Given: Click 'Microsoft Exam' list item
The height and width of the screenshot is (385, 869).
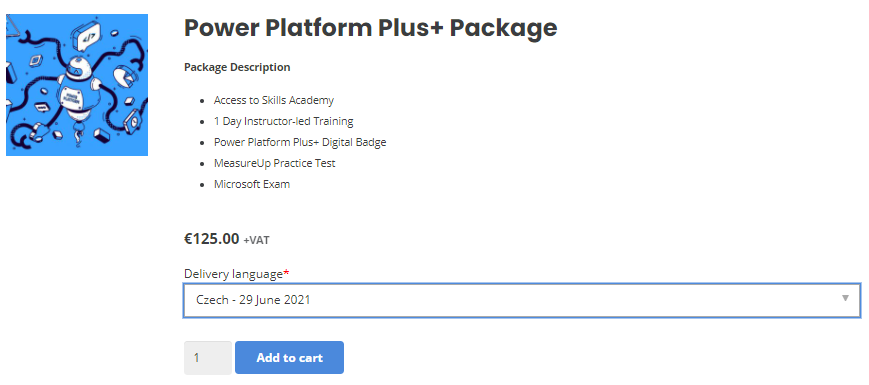Looking at the screenshot, I should click(252, 184).
